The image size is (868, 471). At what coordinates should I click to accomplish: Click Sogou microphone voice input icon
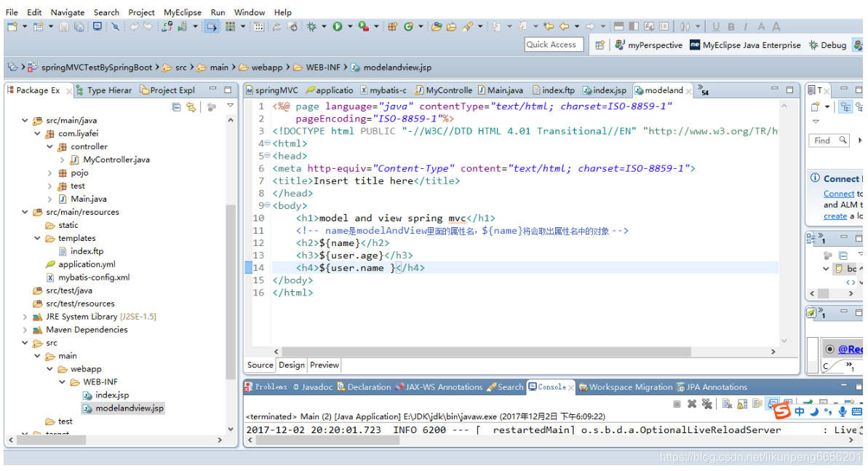point(842,411)
